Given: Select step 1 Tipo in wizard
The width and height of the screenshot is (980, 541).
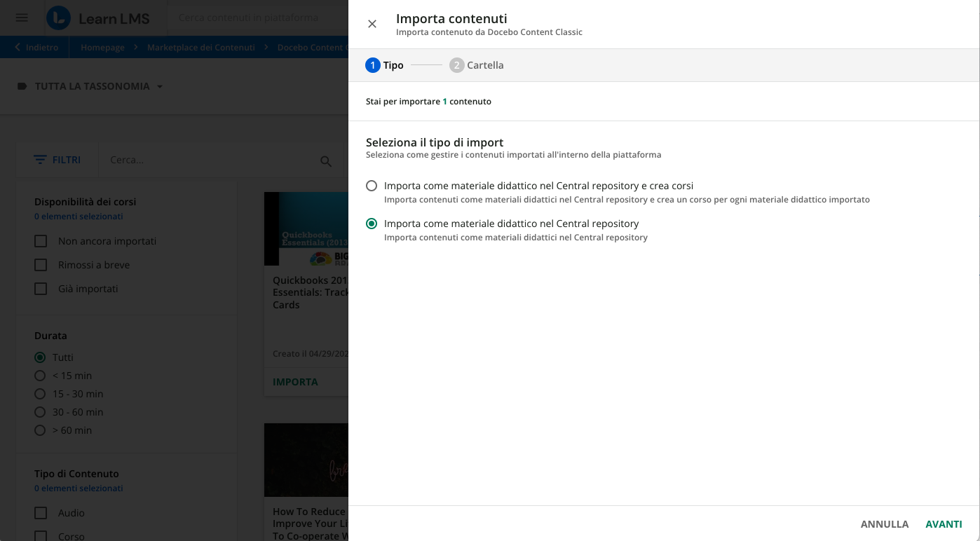Looking at the screenshot, I should tap(384, 65).
